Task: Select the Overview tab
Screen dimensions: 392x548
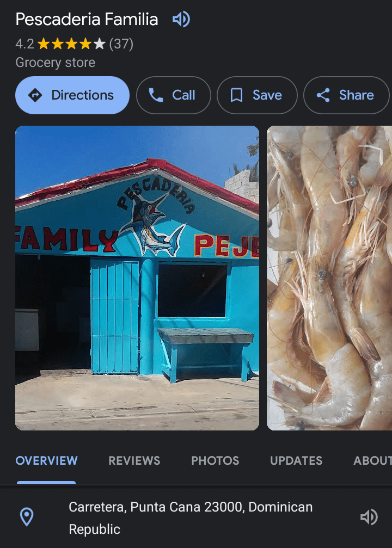Action: [x=47, y=461]
